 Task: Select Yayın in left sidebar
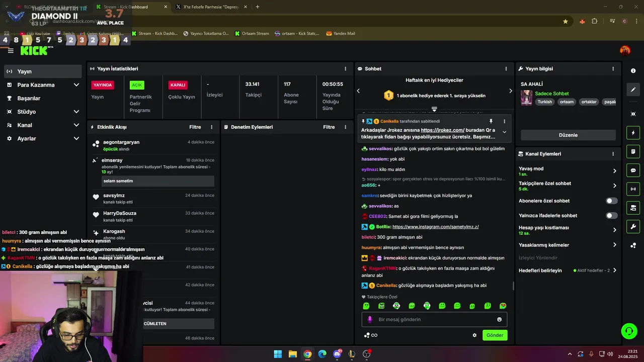coord(43,71)
